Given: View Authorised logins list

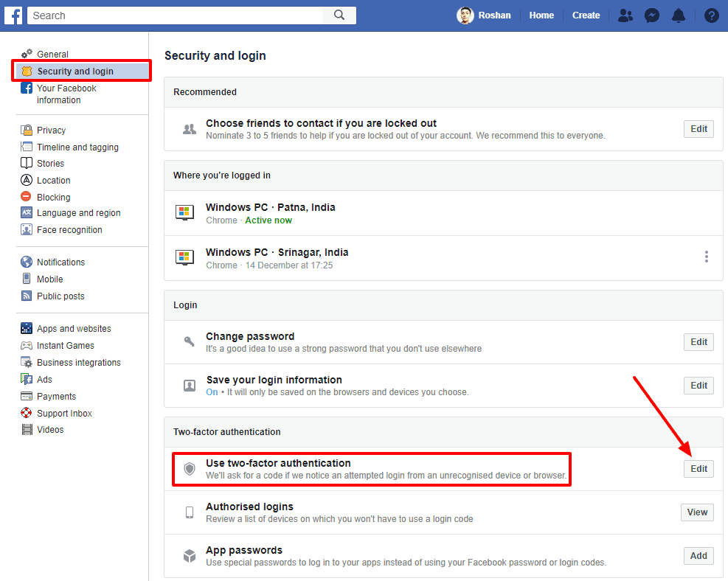Looking at the screenshot, I should pos(697,512).
